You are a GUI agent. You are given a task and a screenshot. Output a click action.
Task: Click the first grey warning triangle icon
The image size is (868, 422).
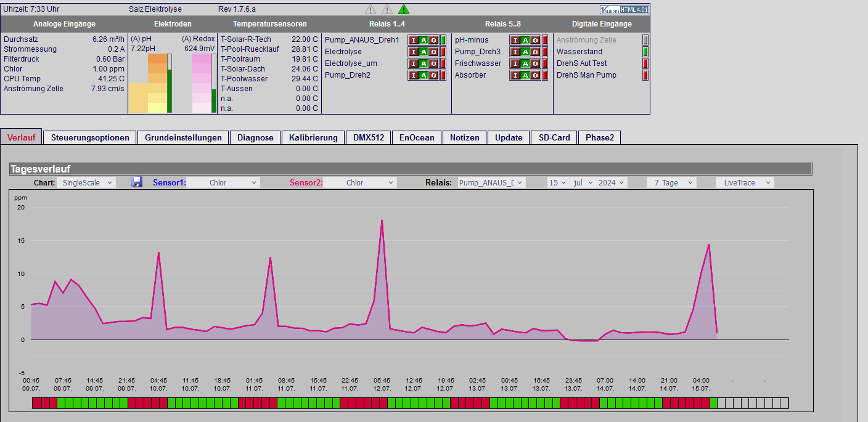[370, 9]
